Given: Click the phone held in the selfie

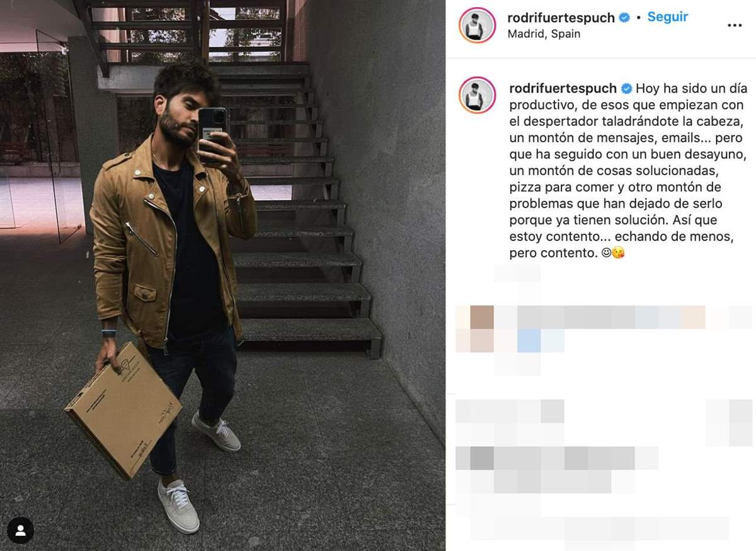Looking at the screenshot, I should [212, 132].
